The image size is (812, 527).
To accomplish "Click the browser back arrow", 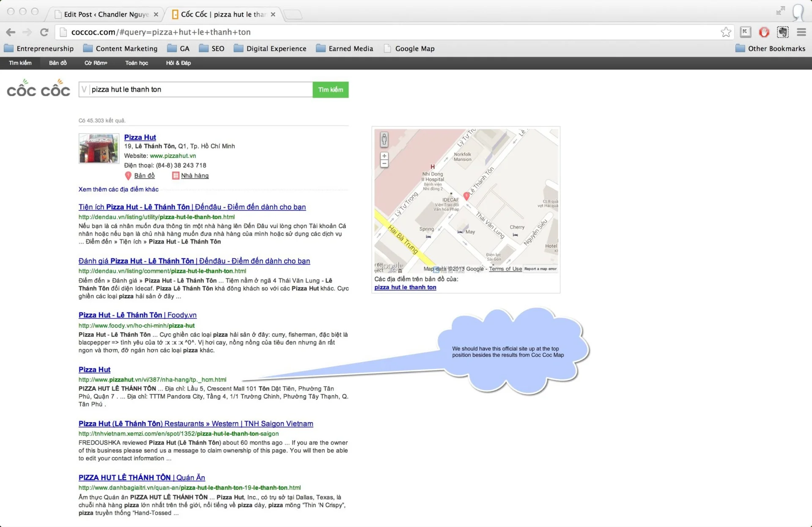I will [x=11, y=32].
